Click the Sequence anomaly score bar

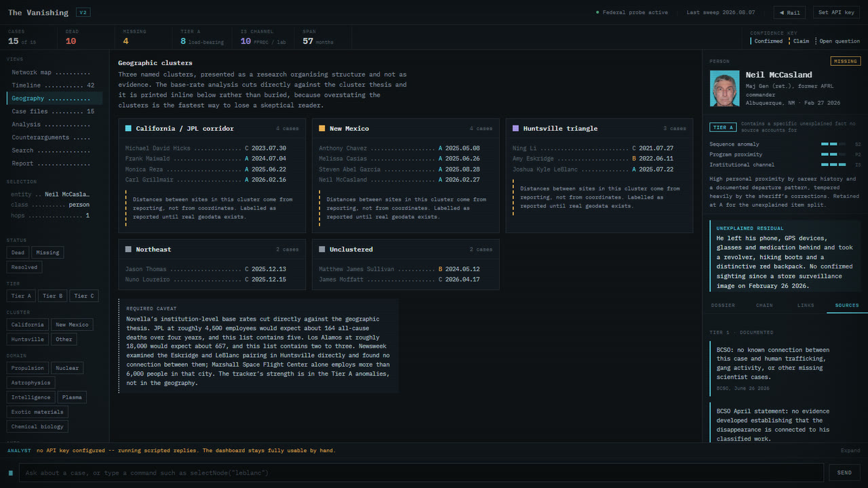(x=833, y=144)
